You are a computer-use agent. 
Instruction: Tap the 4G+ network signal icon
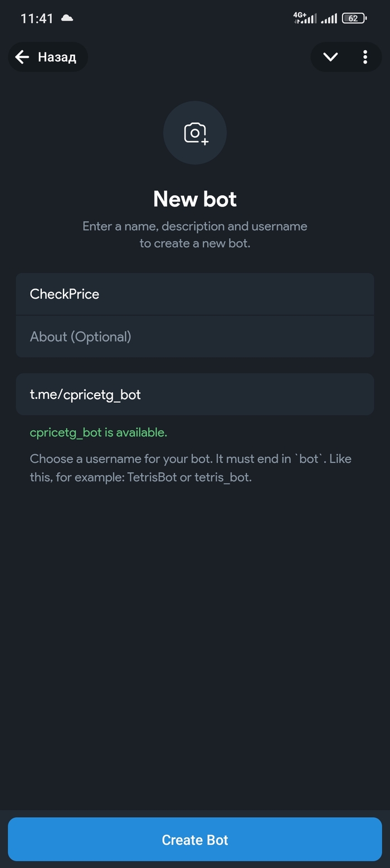coord(305,18)
